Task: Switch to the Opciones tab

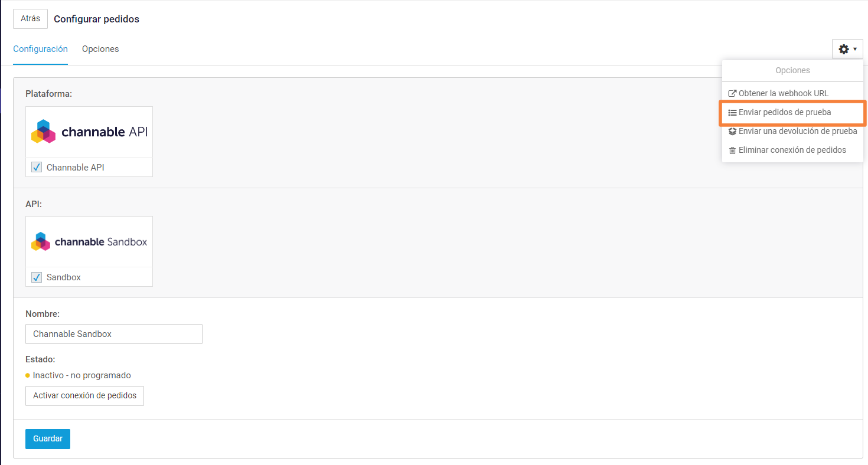Action: tap(100, 49)
